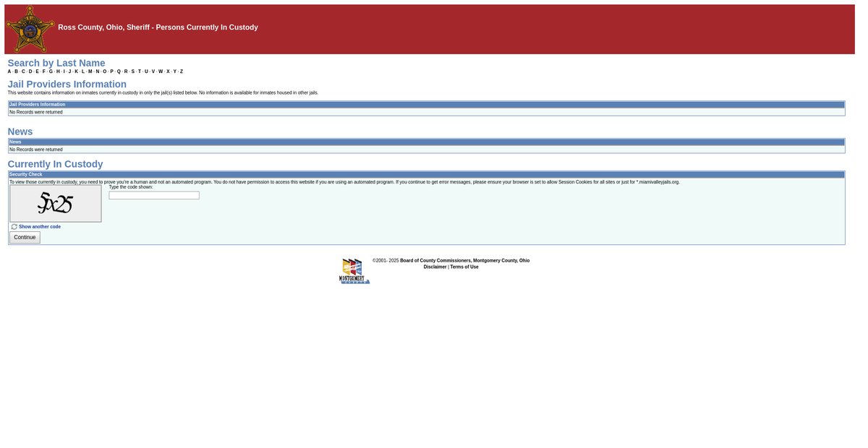
Task: Search last names starting with G
Action: click(x=51, y=72)
